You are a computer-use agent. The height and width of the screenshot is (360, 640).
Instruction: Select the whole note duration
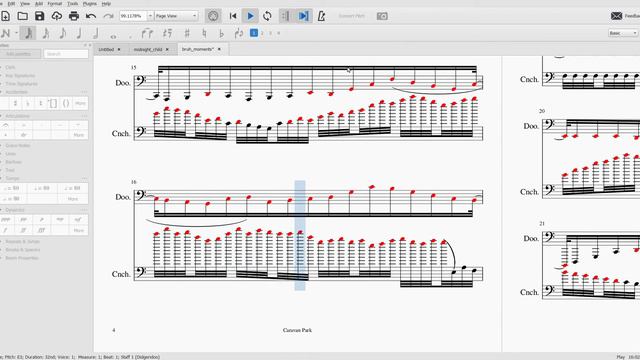pyautogui.click(x=113, y=36)
